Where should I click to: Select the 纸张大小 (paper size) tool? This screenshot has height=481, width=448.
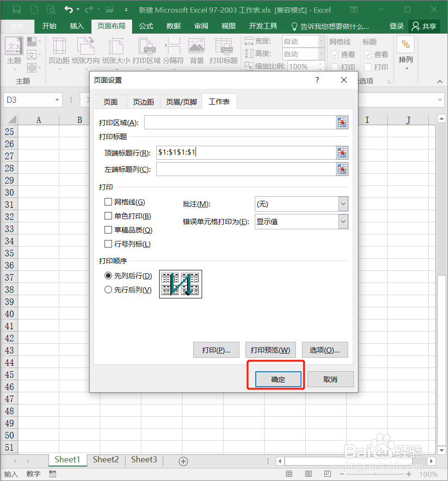[x=116, y=51]
